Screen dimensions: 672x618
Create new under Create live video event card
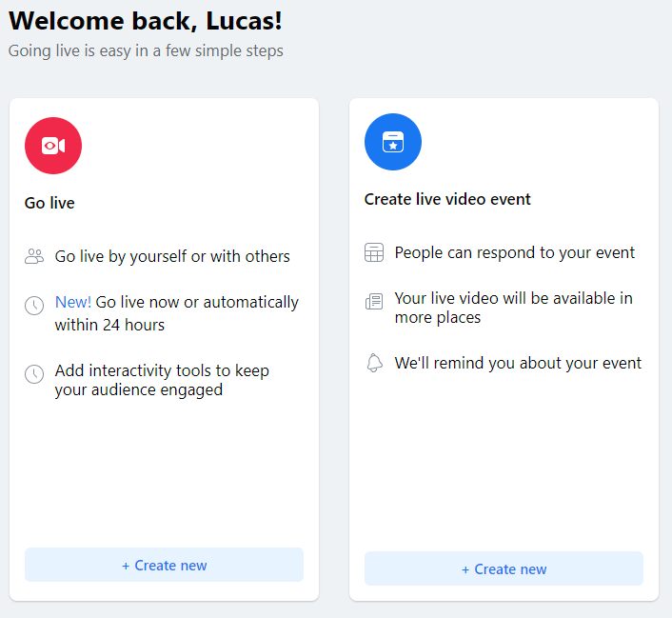click(x=504, y=568)
